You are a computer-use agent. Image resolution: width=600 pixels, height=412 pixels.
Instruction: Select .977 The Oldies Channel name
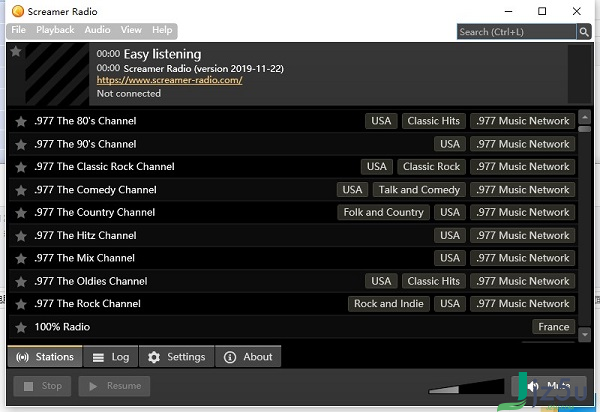click(x=91, y=281)
